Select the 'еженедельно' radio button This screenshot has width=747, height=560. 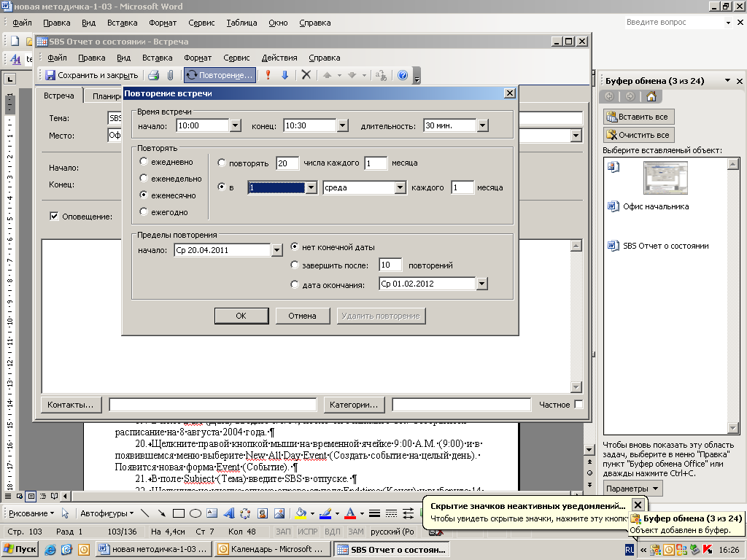coord(144,178)
